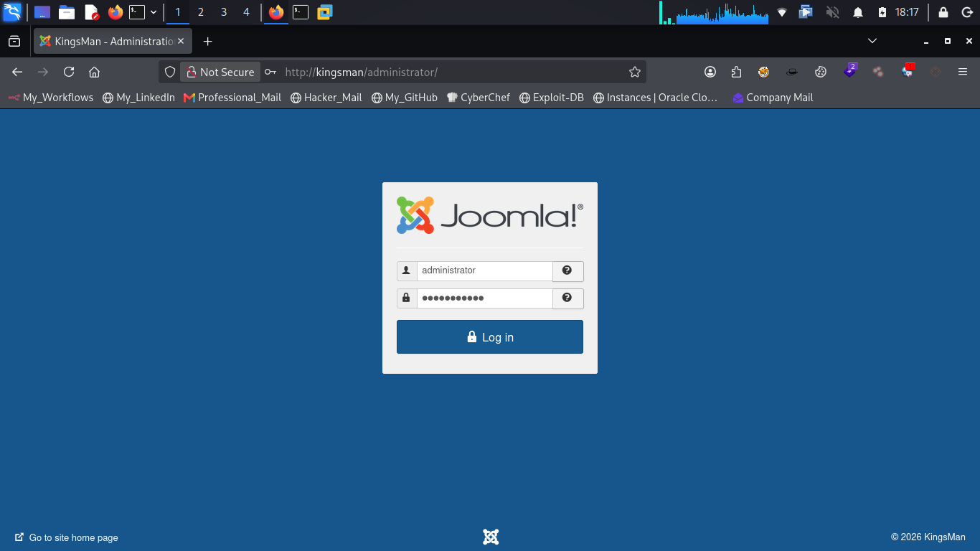This screenshot has width=980, height=551.
Task: Click the 18:17 clock
Action: click(907, 12)
